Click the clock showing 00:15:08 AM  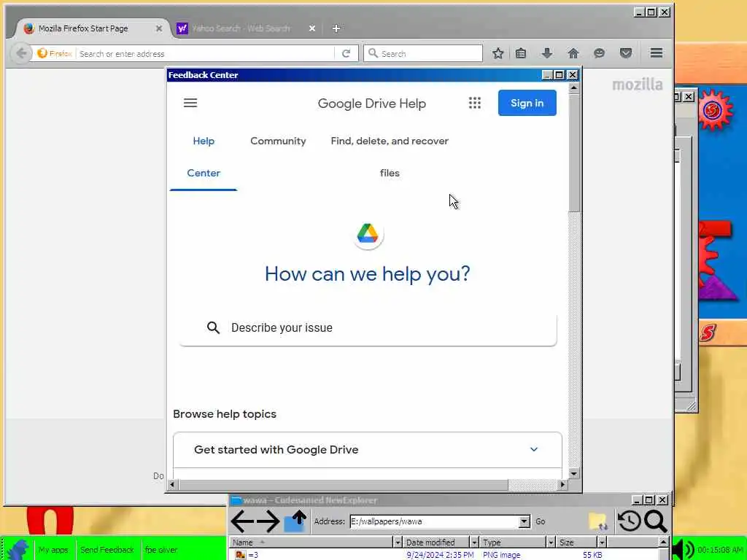[x=719, y=550]
